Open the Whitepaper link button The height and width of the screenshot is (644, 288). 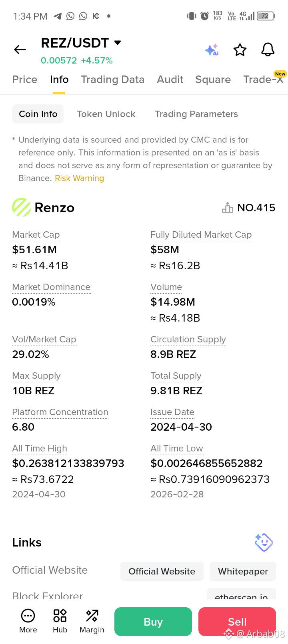[243, 571]
